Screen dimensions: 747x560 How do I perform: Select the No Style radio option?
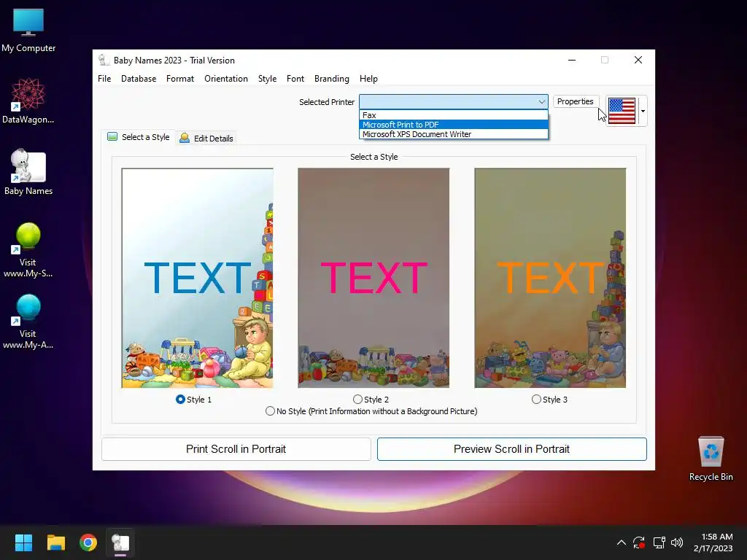270,411
